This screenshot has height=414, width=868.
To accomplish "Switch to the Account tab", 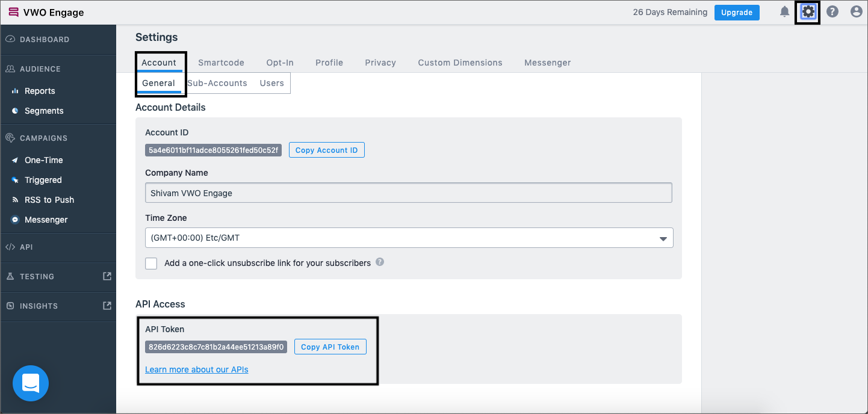I will [159, 63].
